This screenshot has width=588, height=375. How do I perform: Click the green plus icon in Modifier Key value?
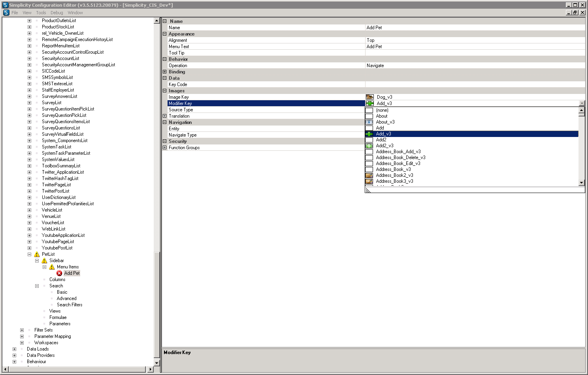(369, 103)
